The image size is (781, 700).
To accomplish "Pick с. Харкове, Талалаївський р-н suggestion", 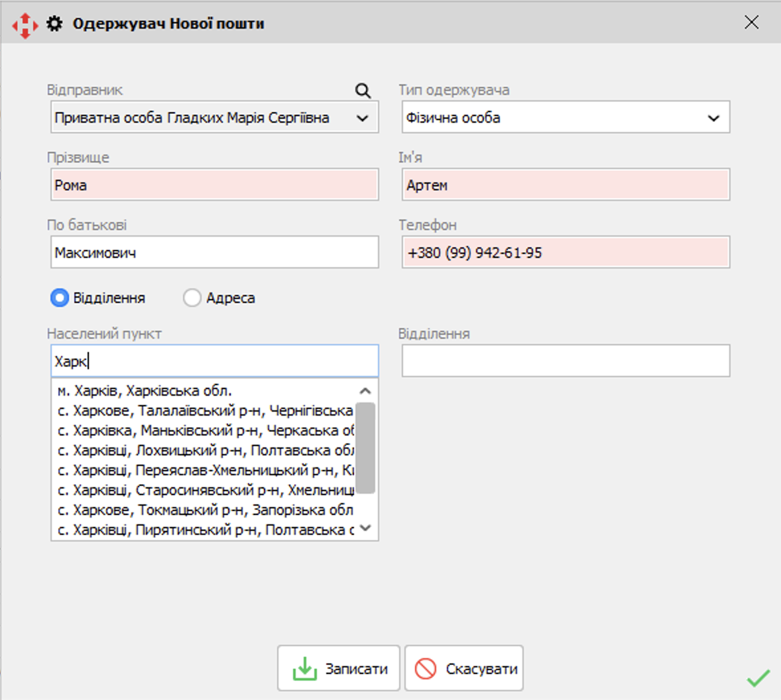I will [206, 411].
